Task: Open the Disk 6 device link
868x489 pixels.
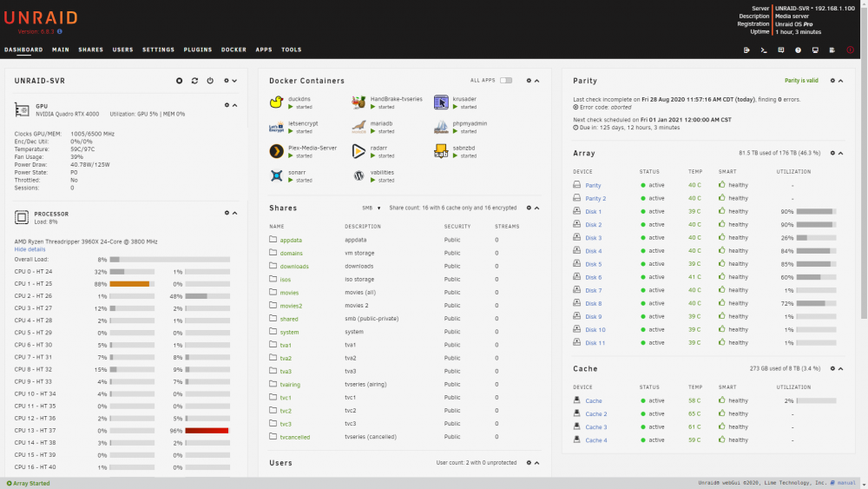Action: pos(594,277)
